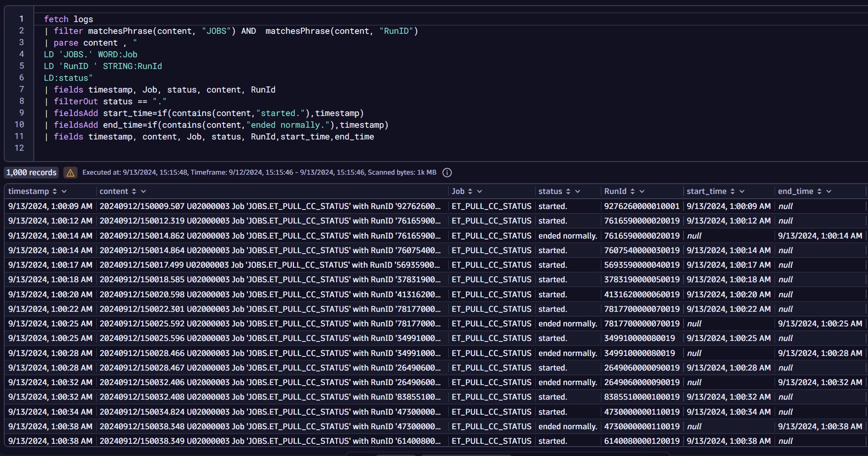This screenshot has height=456, width=868.
Task: Place cursor on the fetch logs query line
Action: click(69, 19)
